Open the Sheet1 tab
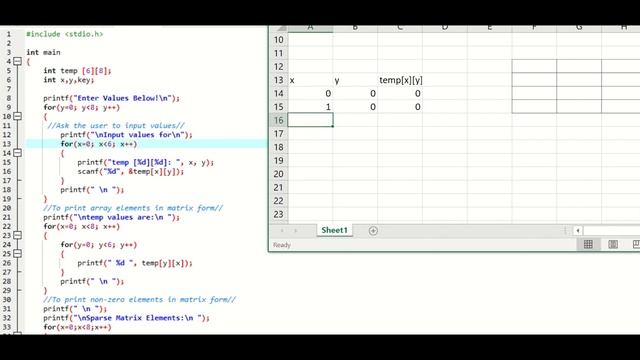640x360 pixels. (x=334, y=230)
